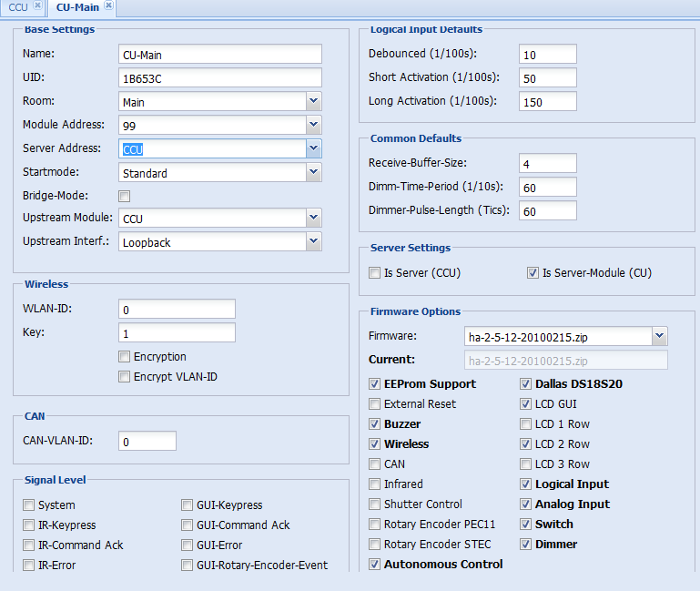Open the Upstream Module dropdown
The width and height of the screenshot is (700, 591).
314,218
